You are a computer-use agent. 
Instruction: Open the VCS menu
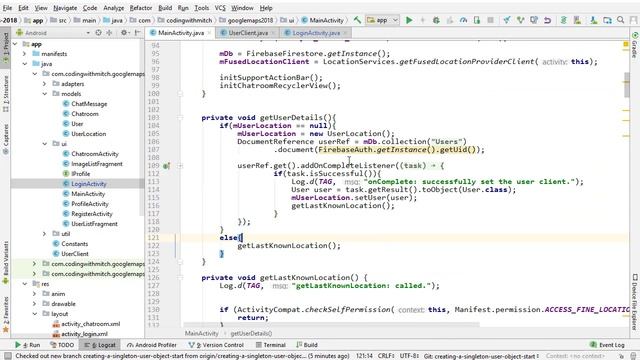220,8
